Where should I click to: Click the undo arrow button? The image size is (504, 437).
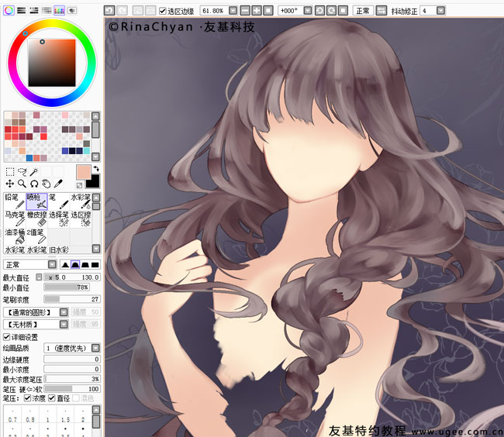click(109, 11)
